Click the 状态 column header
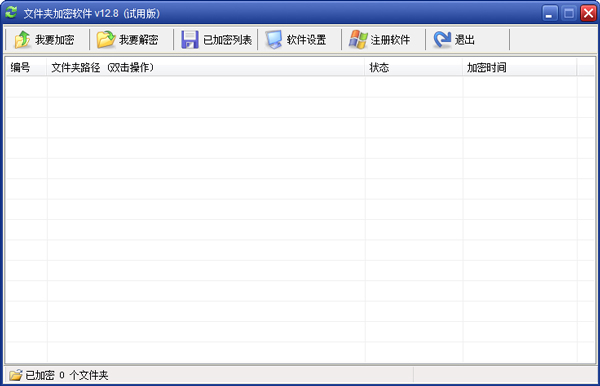600x386 pixels. [414, 68]
